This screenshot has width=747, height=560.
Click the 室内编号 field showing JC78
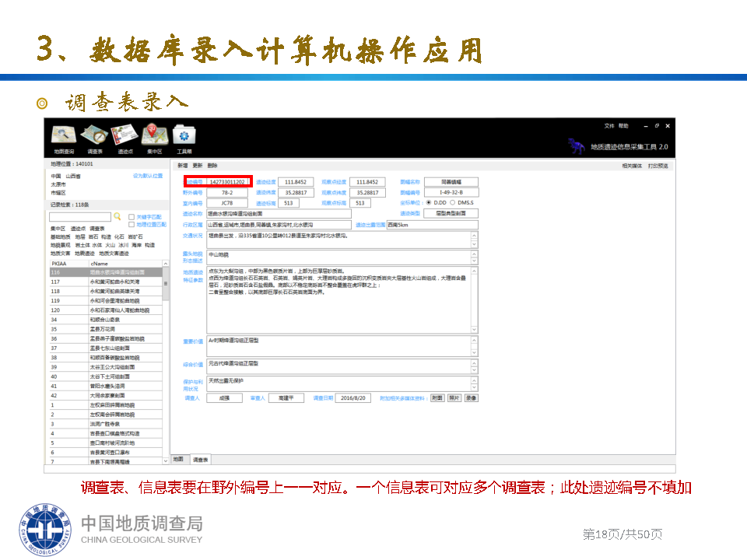tap(227, 203)
